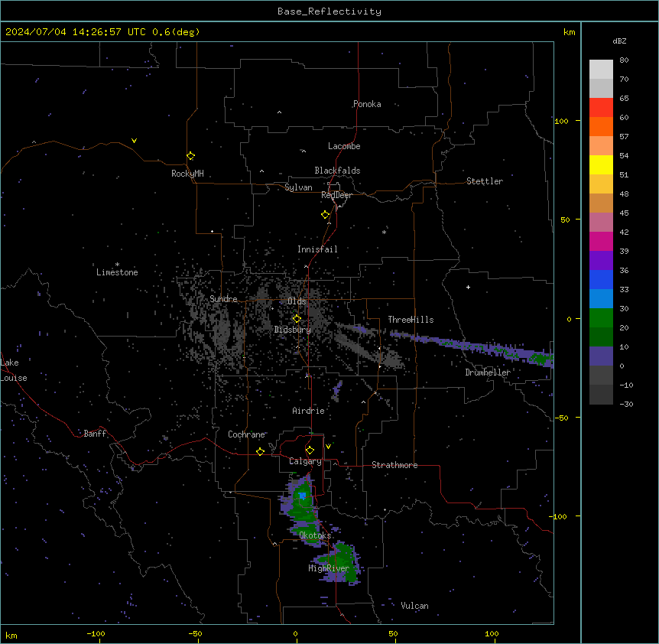Pick the royal blue swatch between 36 and 33
659x644 pixels.
pyautogui.click(x=601, y=279)
